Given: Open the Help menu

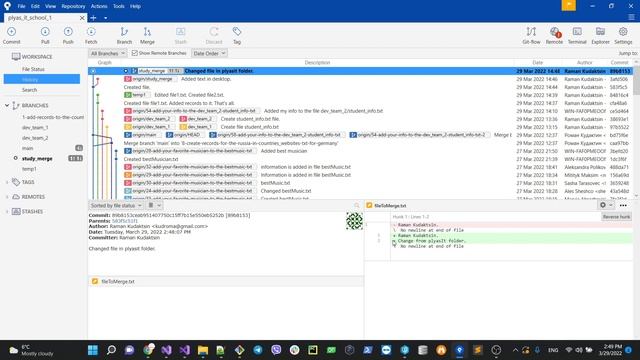Looking at the screenshot, I should 135,6.
